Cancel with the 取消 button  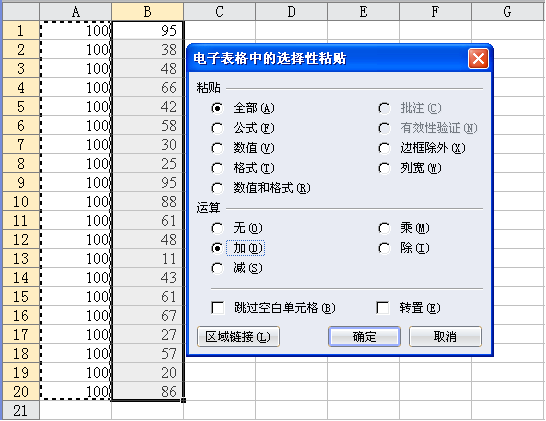click(x=445, y=337)
